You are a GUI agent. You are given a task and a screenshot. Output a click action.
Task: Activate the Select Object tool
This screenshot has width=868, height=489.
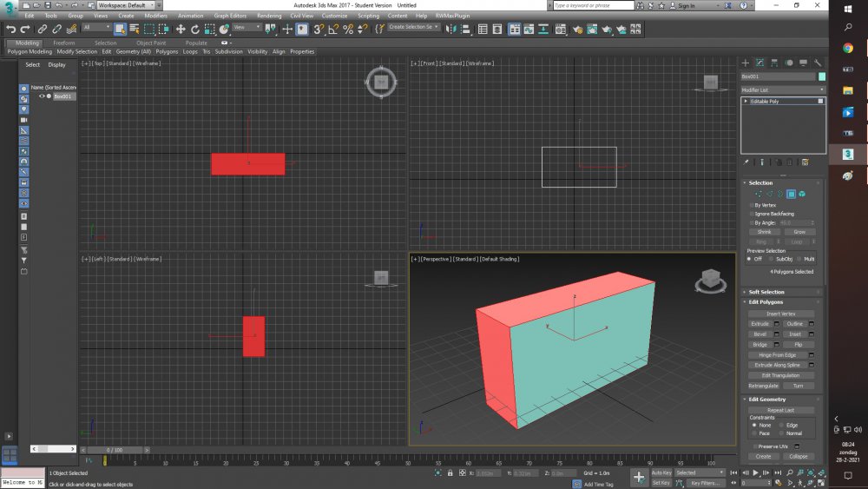click(119, 29)
